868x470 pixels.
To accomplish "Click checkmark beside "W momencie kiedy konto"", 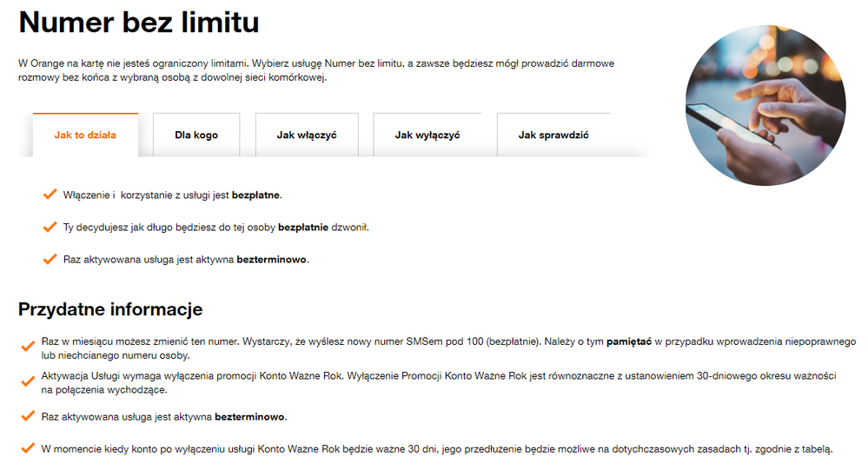I will point(28,449).
